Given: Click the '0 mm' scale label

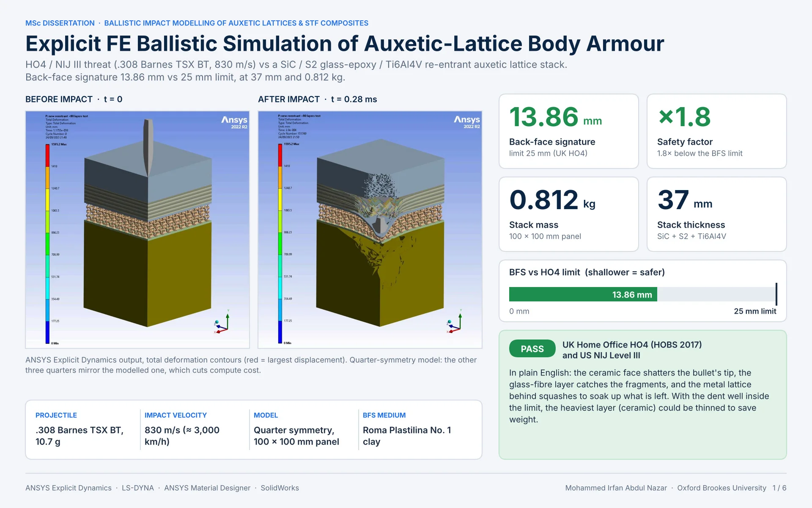Looking at the screenshot, I should pos(519,311).
